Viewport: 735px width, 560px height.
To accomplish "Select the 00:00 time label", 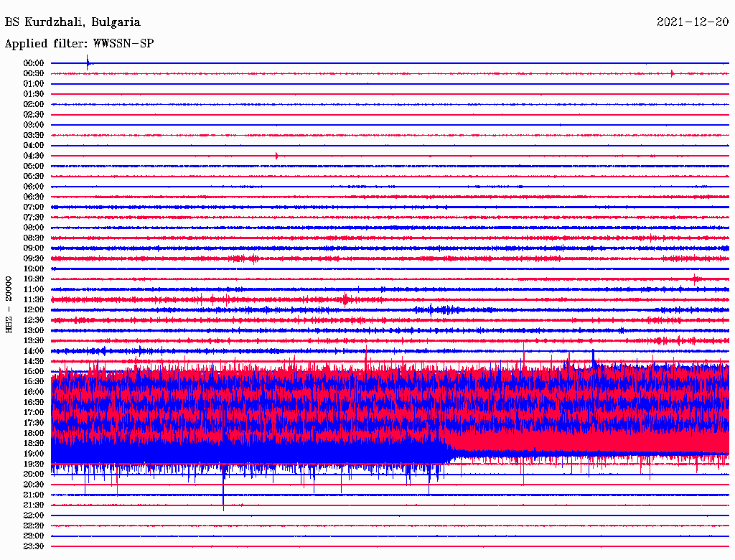I will pyautogui.click(x=34, y=63).
